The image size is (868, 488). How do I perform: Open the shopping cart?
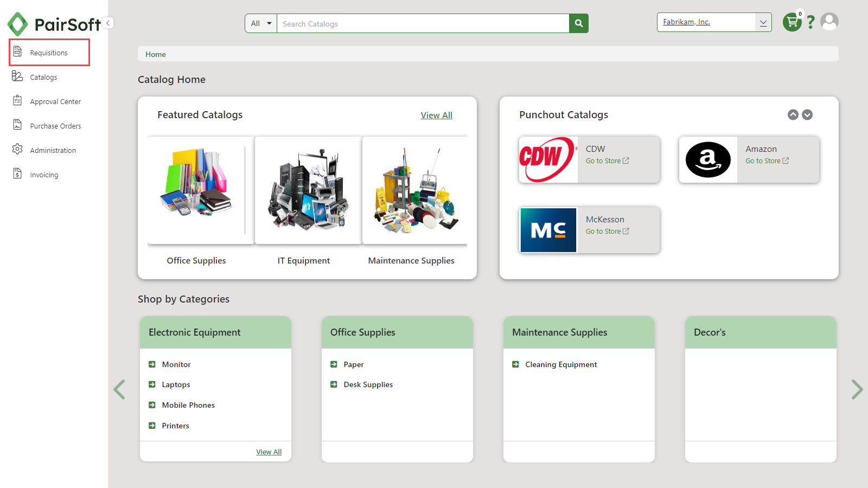[x=792, y=22]
